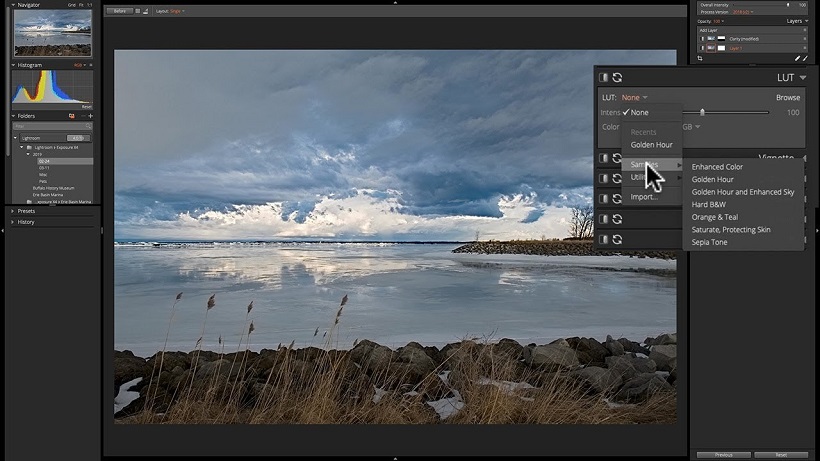This screenshot has height=461, width=820.
Task: Remove folder using the minus icon in Folders
Action: pos(83,116)
